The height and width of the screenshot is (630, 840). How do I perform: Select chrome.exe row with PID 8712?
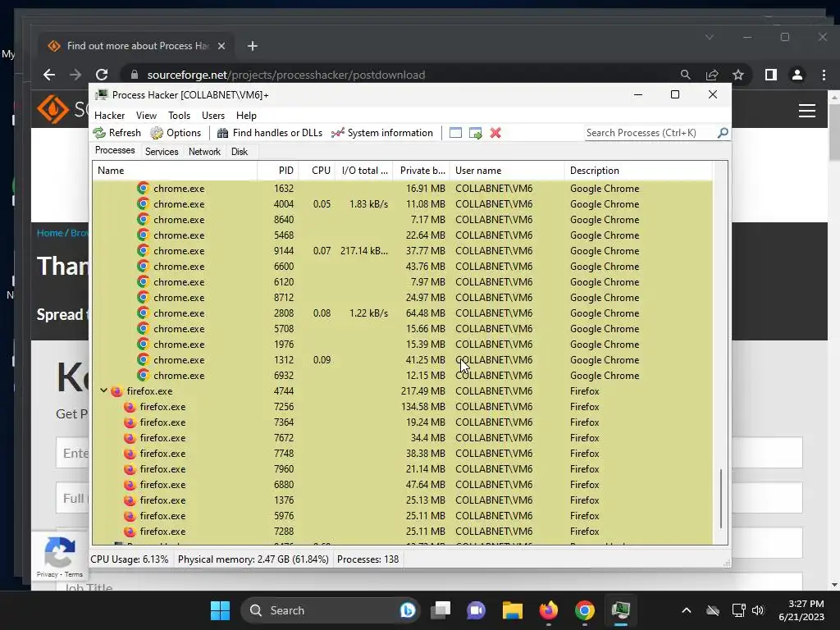(402, 297)
